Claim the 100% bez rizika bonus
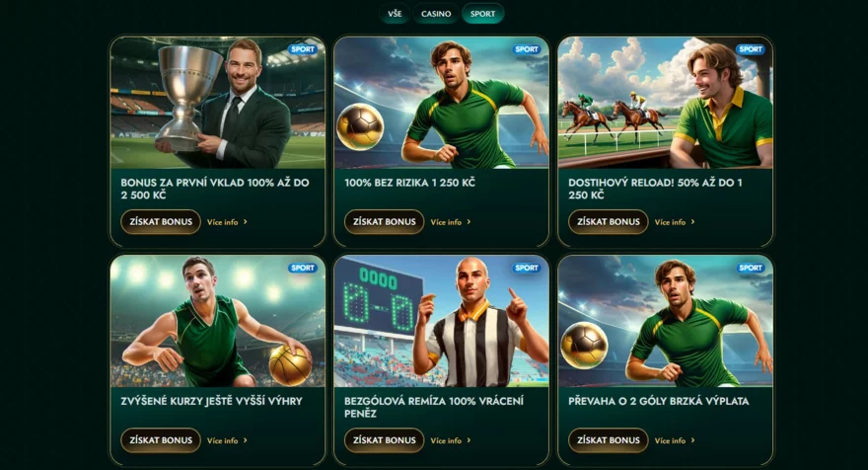Image resolution: width=868 pixels, height=470 pixels. [x=384, y=222]
